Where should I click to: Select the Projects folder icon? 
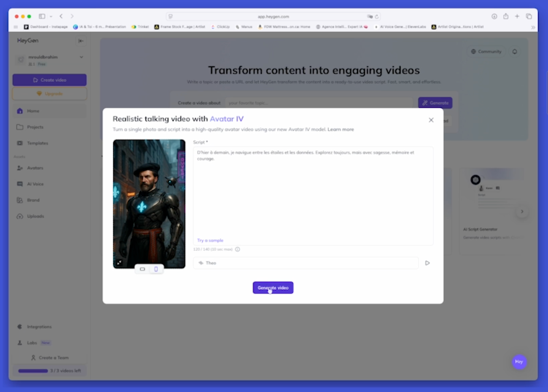pyautogui.click(x=35, y=127)
